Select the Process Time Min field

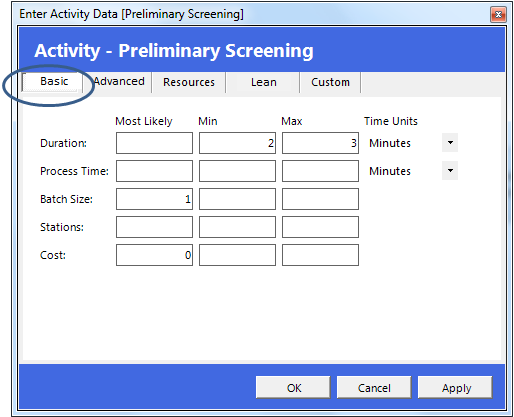pyautogui.click(x=237, y=171)
